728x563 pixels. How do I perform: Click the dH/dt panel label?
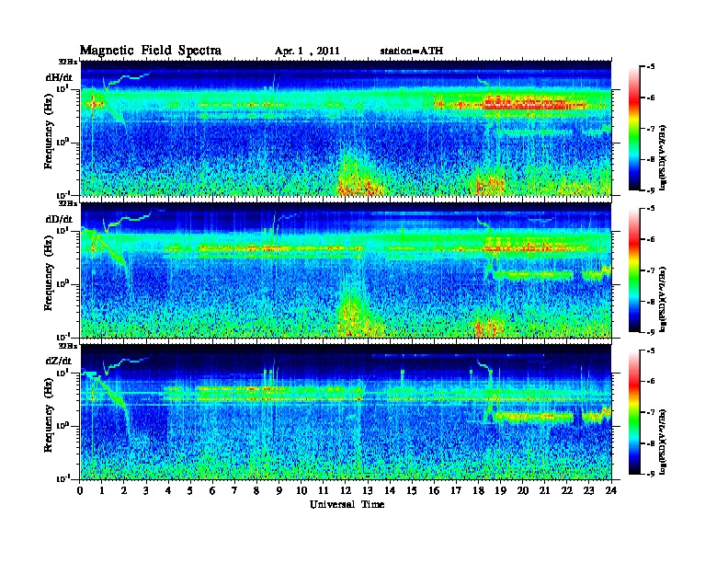59,77
